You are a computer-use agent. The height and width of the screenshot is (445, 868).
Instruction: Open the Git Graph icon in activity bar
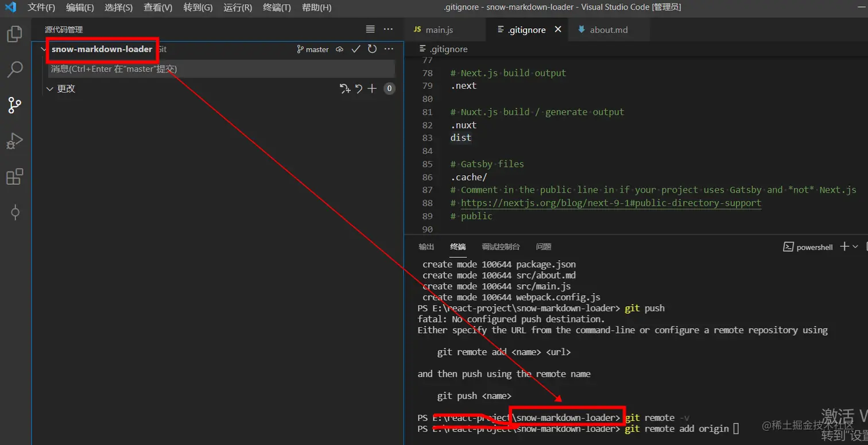(15, 212)
